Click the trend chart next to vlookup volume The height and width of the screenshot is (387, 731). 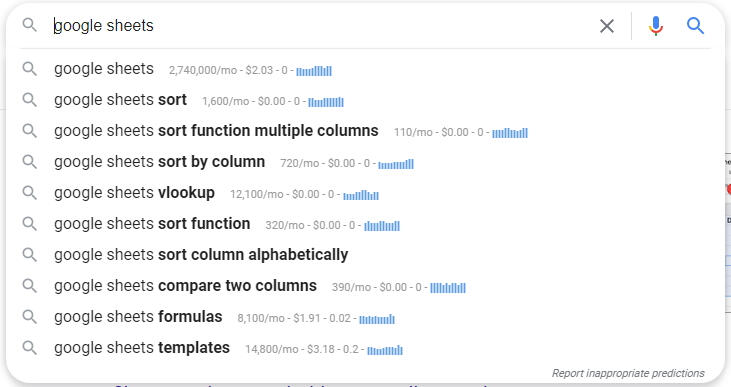361,195
